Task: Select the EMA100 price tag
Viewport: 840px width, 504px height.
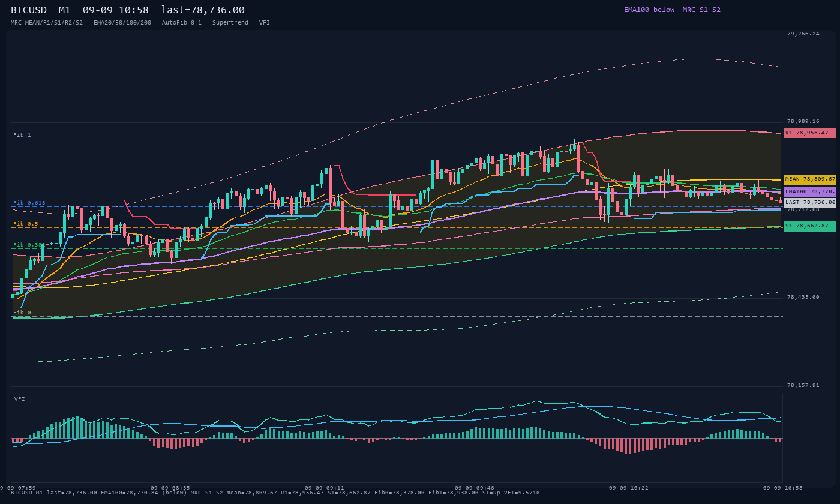Action: (x=809, y=191)
